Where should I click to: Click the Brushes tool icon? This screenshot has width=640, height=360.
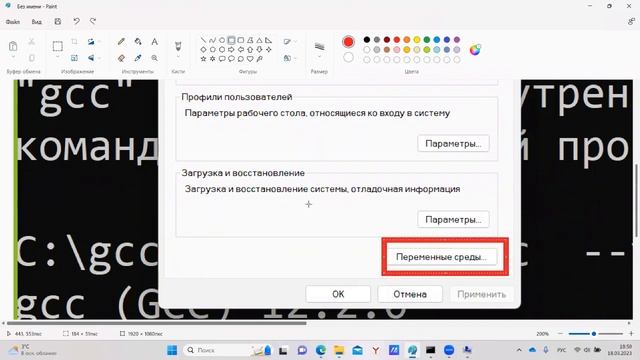click(x=178, y=45)
